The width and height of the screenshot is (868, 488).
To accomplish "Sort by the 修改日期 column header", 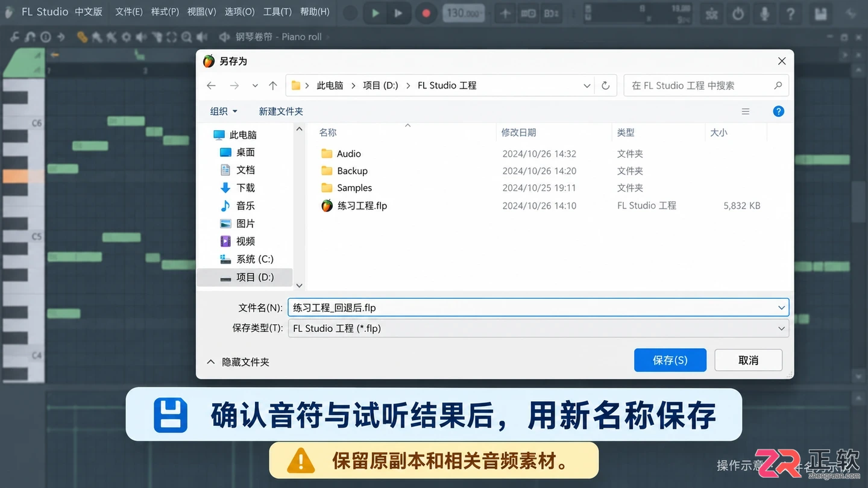I will [518, 133].
